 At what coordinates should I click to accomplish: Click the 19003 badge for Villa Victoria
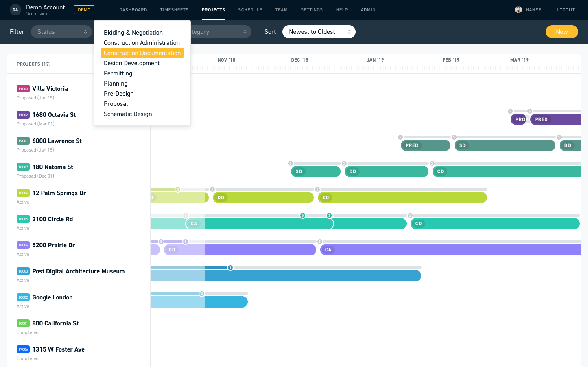(23, 89)
